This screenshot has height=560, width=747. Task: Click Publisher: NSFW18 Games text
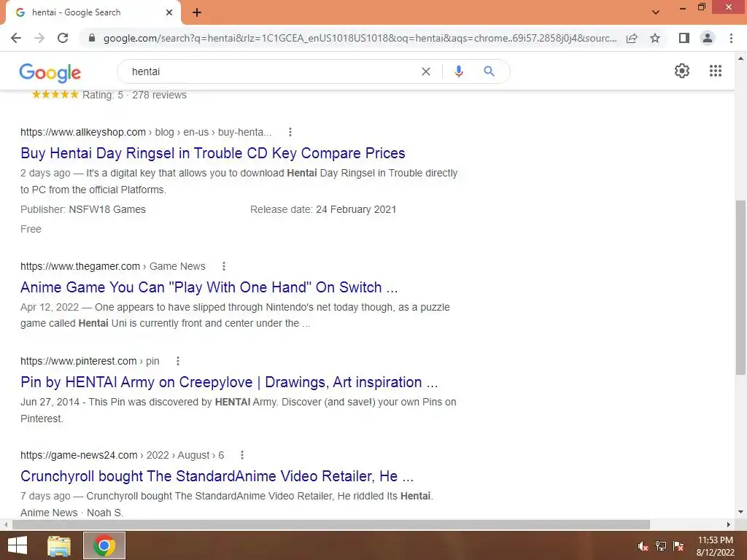(83, 209)
